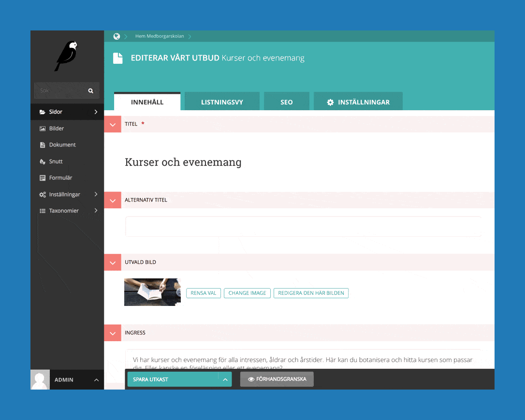
Task: Click the "ALTERNATIV TITEL" section label
Action: click(x=146, y=200)
